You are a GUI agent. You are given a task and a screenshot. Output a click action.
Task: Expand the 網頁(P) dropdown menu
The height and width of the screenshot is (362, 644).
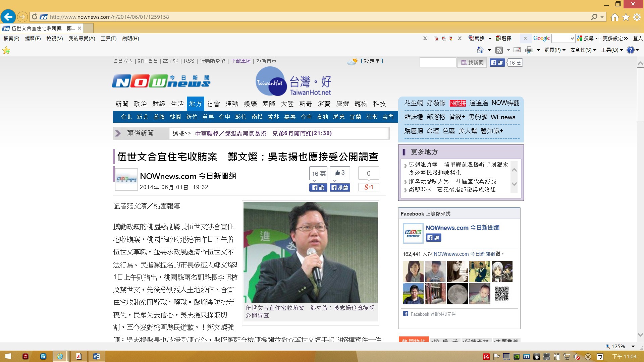tap(555, 50)
